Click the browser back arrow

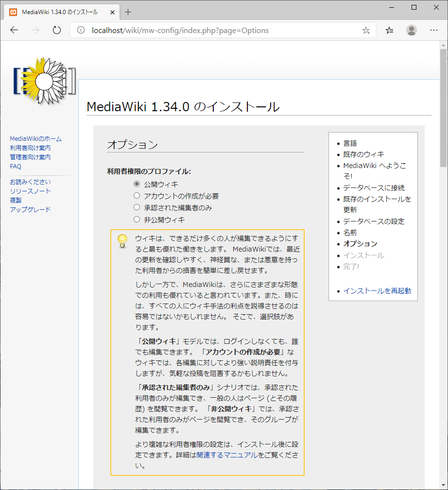coord(14,30)
